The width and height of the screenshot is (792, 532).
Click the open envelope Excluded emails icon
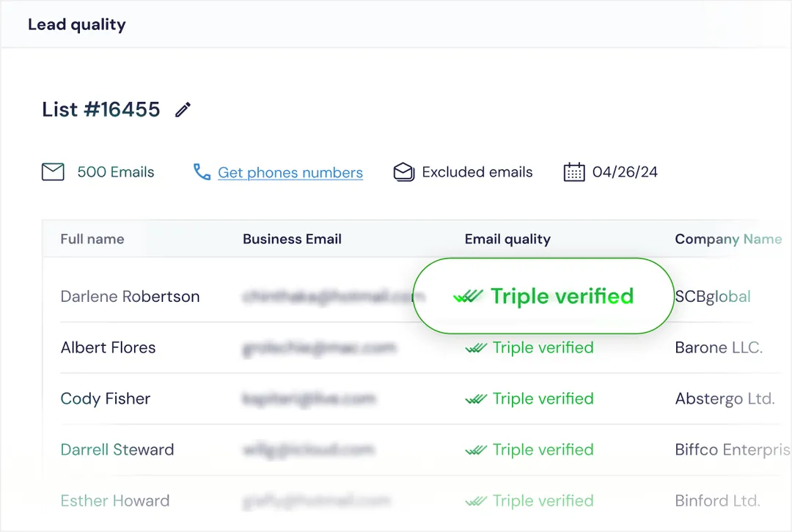pos(404,171)
